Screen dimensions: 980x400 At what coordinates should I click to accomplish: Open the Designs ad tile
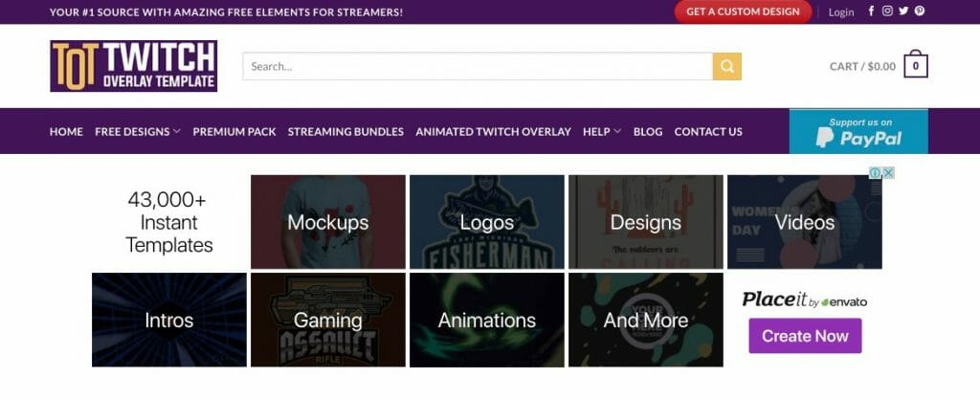(x=646, y=222)
